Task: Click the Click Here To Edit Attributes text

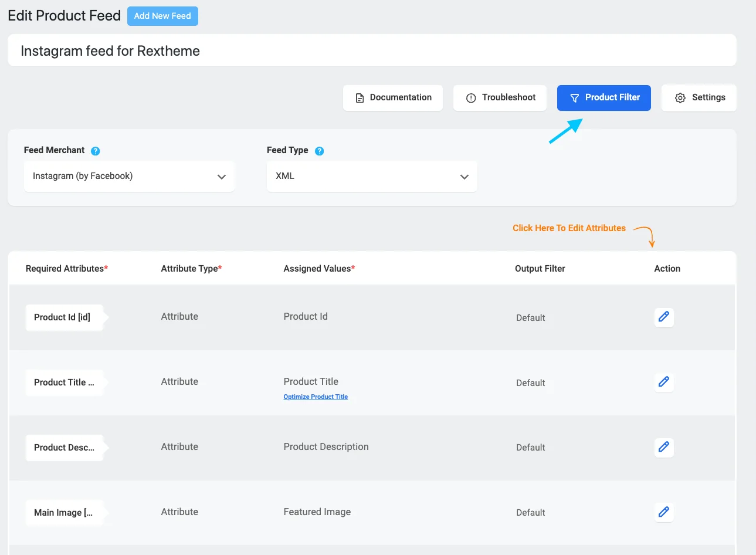Action: point(569,228)
